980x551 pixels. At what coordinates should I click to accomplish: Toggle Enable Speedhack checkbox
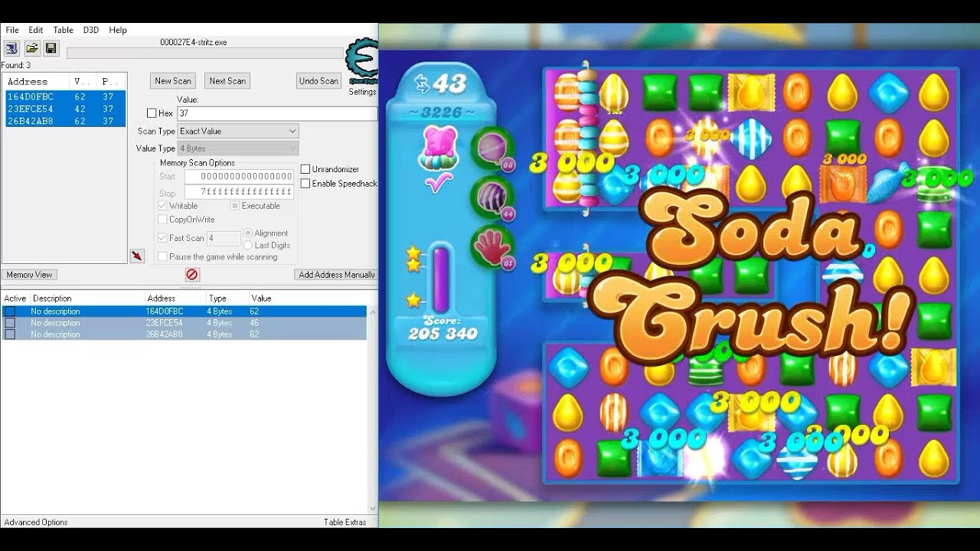[305, 184]
